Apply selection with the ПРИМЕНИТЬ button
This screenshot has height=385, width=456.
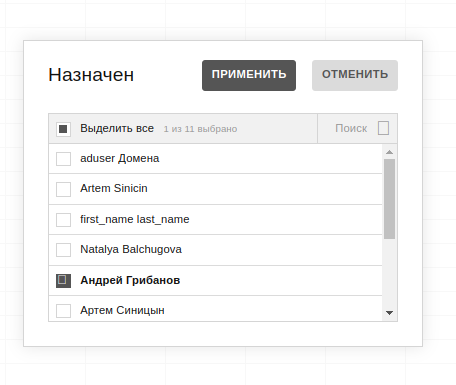point(249,75)
